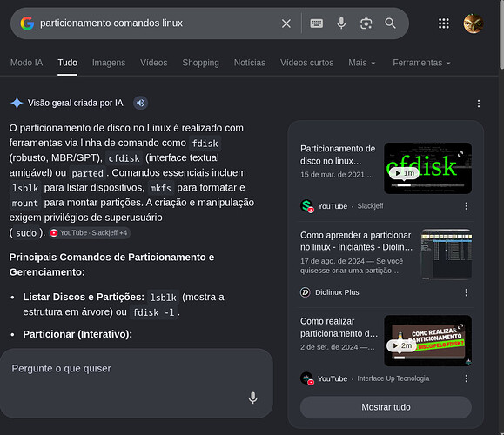Play the cfdisk video thumbnail
Screen dimensions: 504x435
pyautogui.click(x=427, y=168)
